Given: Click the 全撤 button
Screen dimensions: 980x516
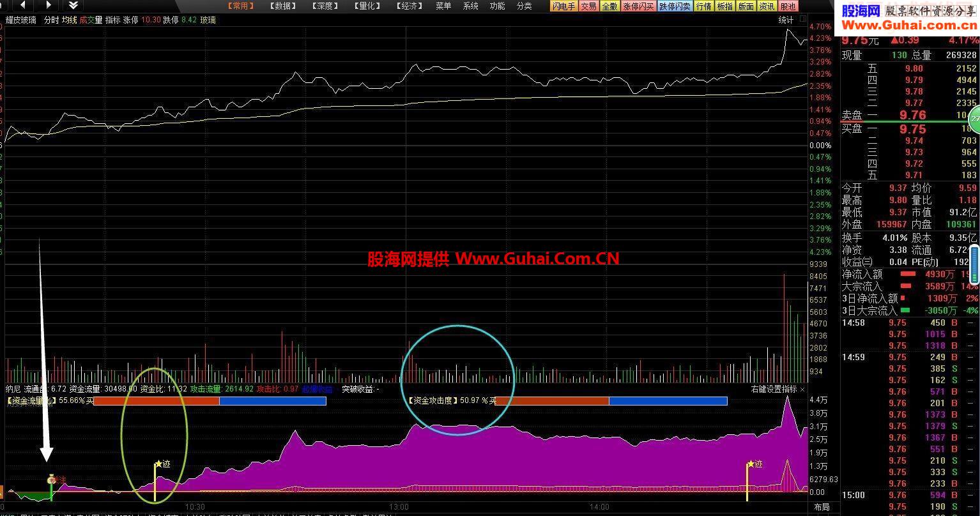Looking at the screenshot, I should pyautogui.click(x=609, y=6).
